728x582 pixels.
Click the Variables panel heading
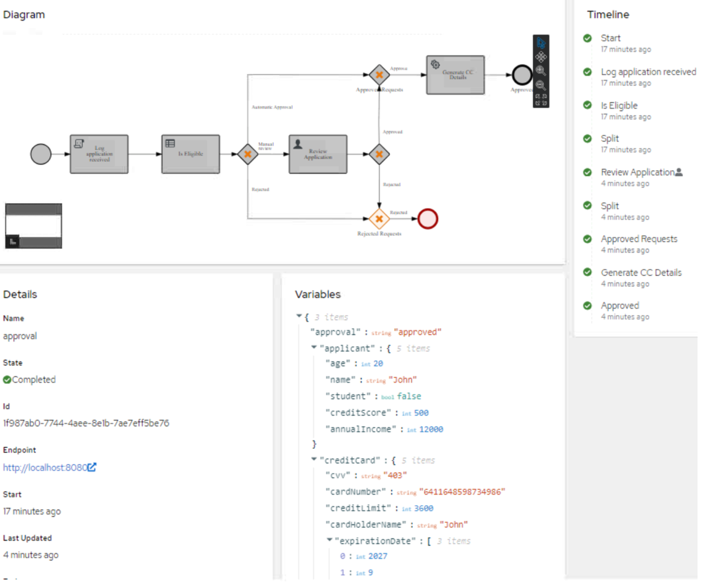318,295
